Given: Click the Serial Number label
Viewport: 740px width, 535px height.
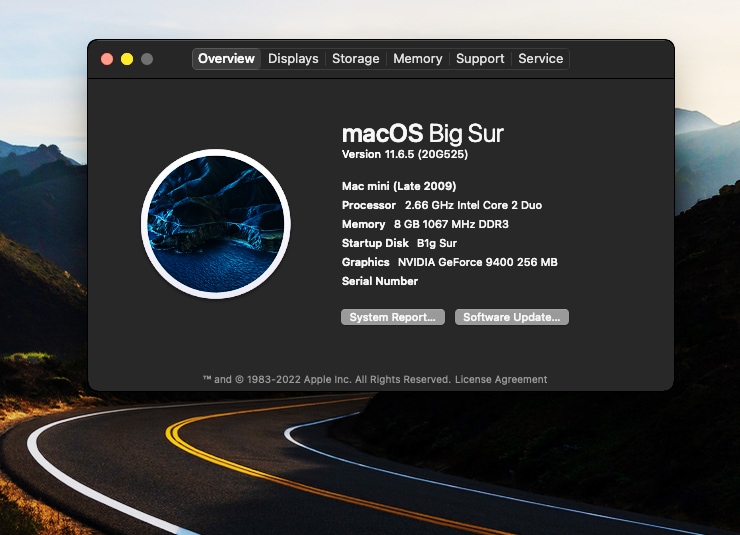Looking at the screenshot, I should point(380,281).
